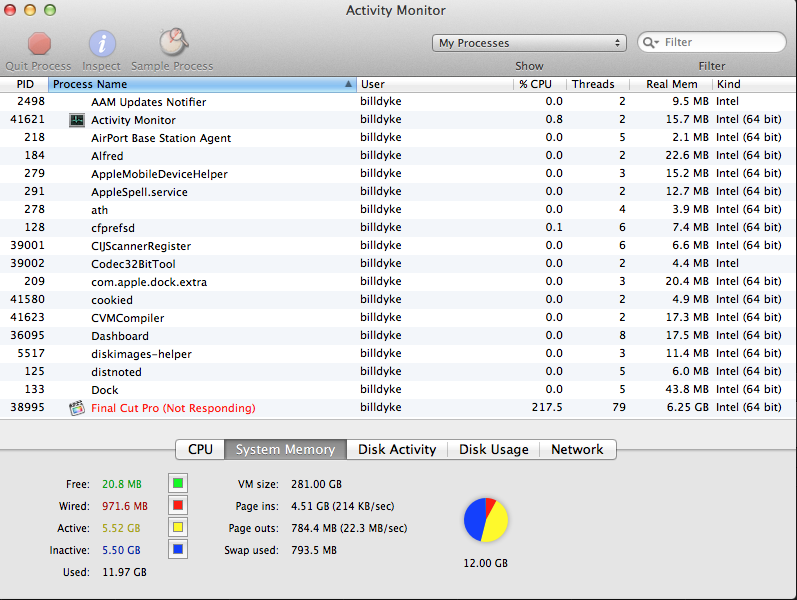Select the distnoted process
This screenshot has width=797, height=600.
116,372
